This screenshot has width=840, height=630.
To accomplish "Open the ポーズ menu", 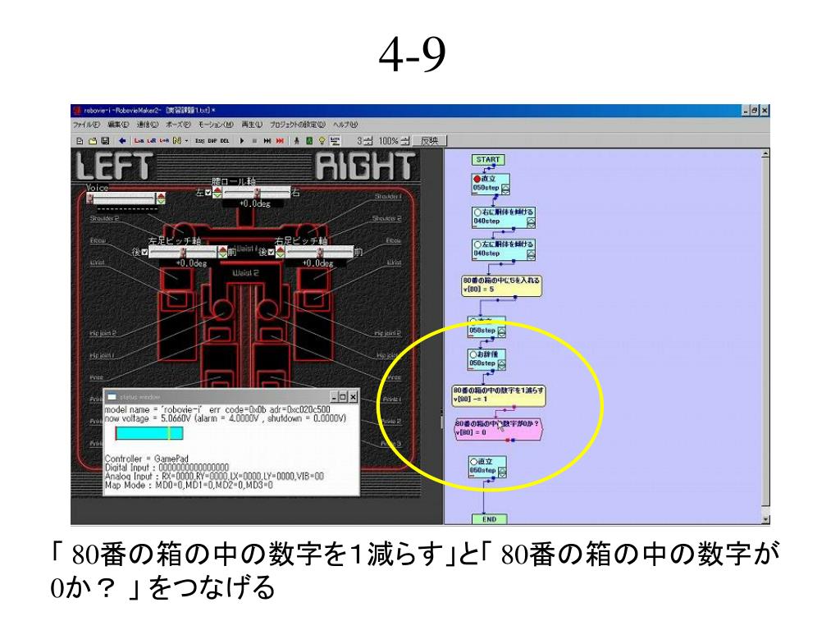I will pos(178,125).
